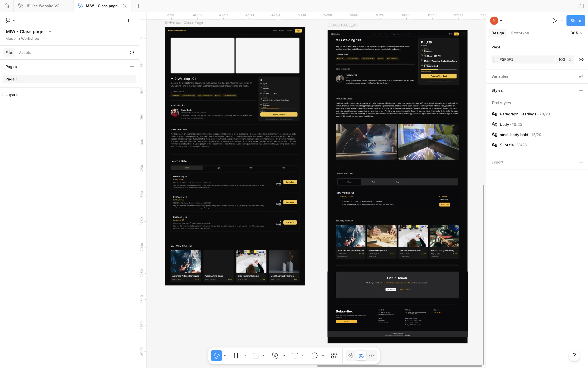Image resolution: width=588 pixels, height=368 pixels.
Task: Click the page background color swatch
Action: tap(495, 59)
